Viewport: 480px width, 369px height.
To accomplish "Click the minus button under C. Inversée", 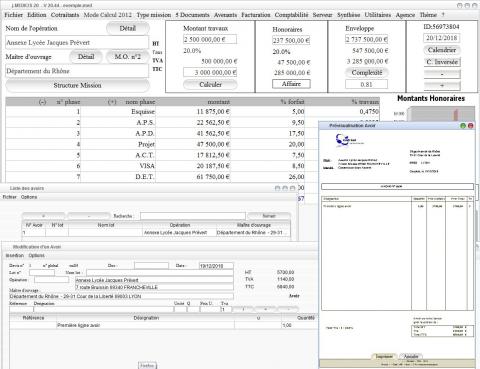I will tap(442, 74).
